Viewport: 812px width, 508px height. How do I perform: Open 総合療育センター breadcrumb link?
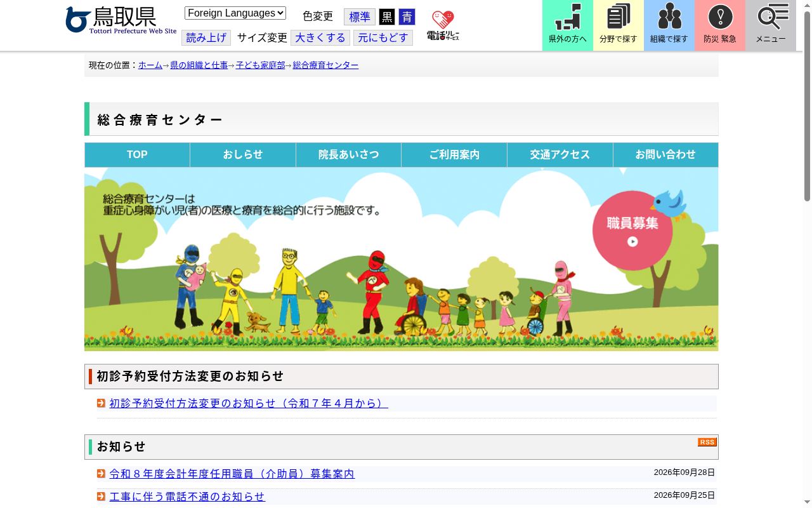[325, 65]
